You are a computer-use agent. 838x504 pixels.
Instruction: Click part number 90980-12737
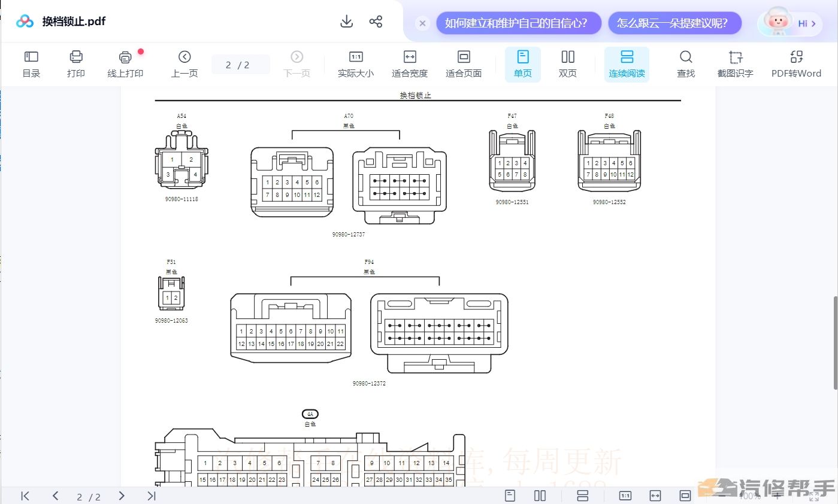click(349, 234)
